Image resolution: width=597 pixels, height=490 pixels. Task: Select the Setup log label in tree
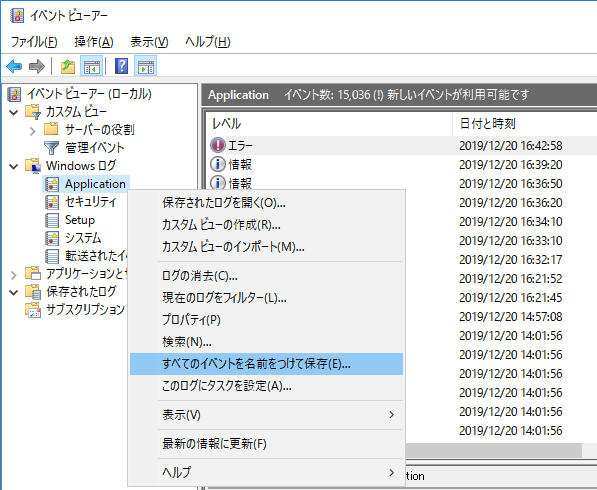[80, 220]
